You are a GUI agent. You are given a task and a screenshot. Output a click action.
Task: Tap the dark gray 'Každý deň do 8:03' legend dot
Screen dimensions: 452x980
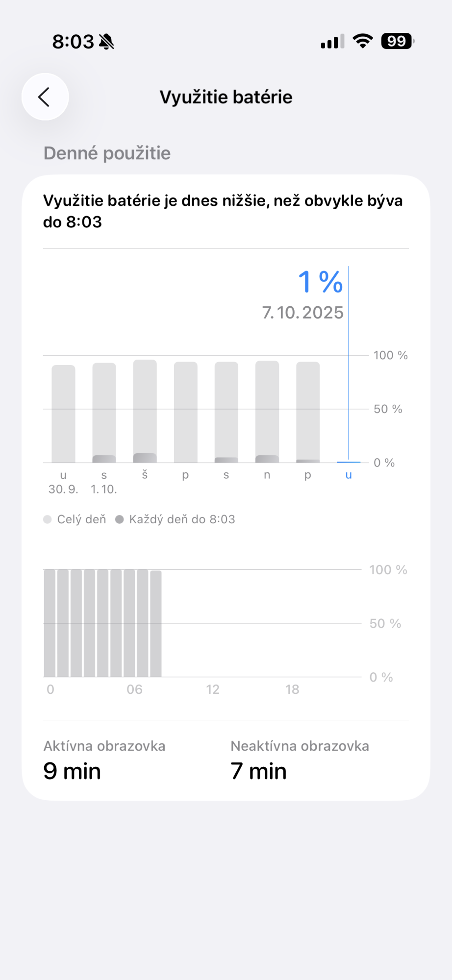(x=119, y=519)
